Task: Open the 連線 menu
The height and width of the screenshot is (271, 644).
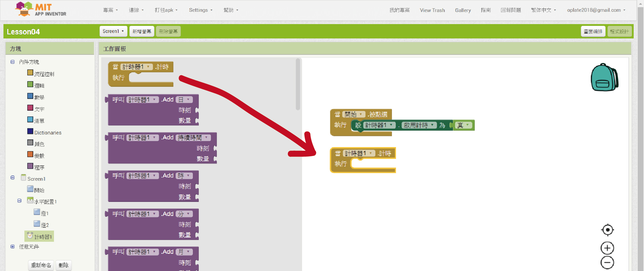Action: [x=136, y=10]
